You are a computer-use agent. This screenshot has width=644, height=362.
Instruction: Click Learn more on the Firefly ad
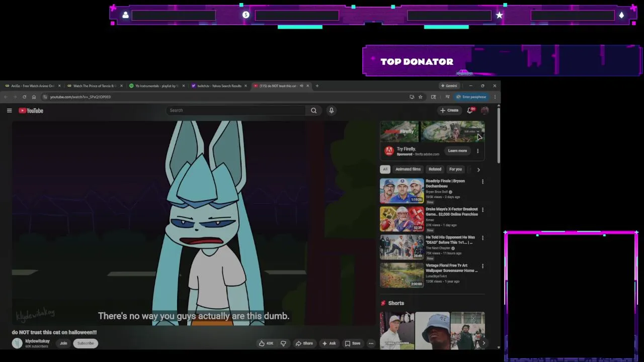pos(457,151)
